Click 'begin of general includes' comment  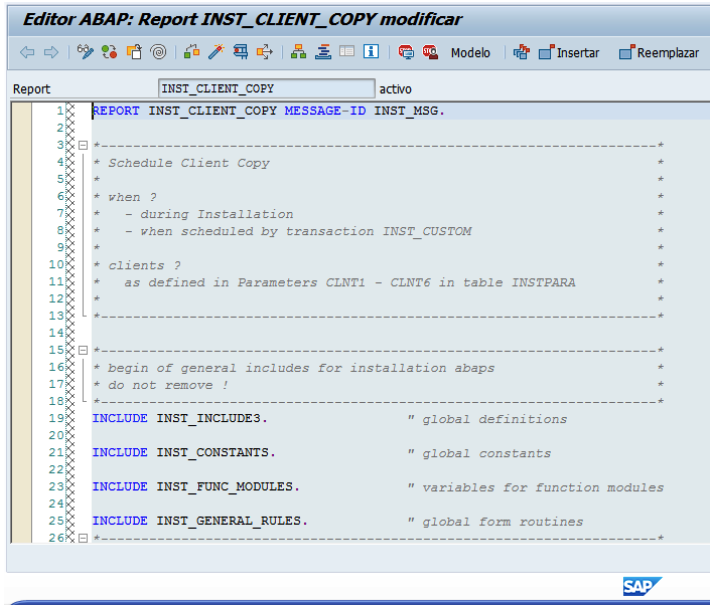coord(301,368)
